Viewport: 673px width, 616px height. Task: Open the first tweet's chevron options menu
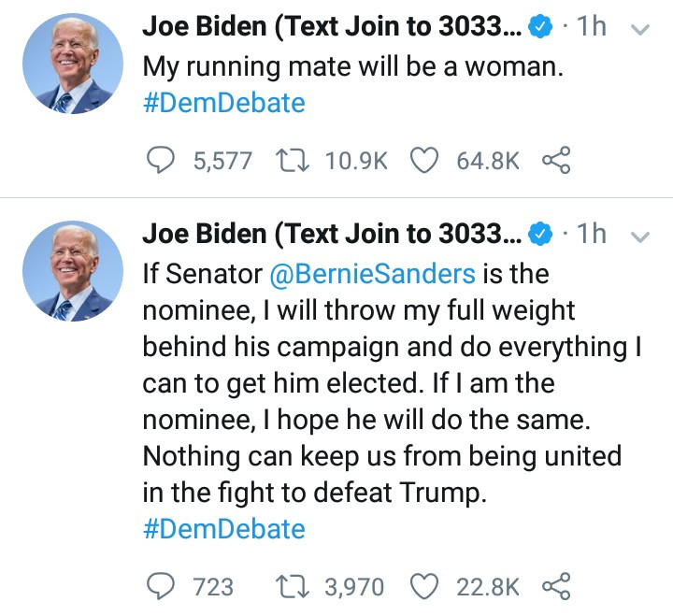coord(640,29)
